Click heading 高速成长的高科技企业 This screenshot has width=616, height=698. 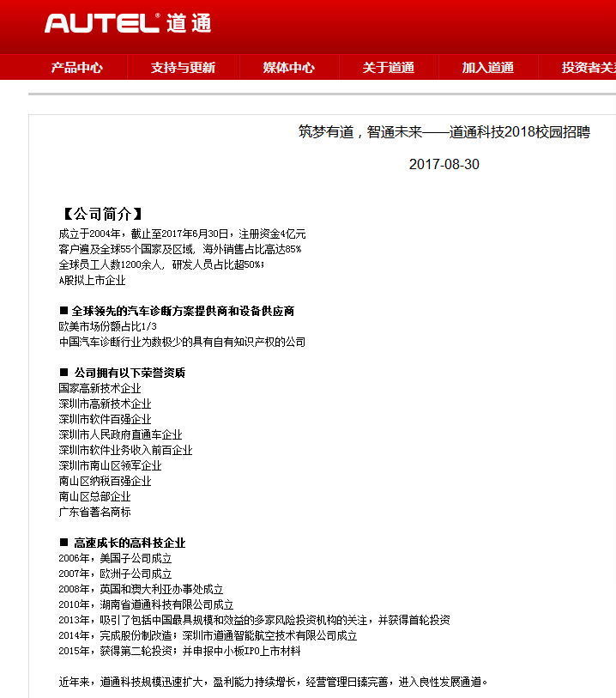point(122,543)
